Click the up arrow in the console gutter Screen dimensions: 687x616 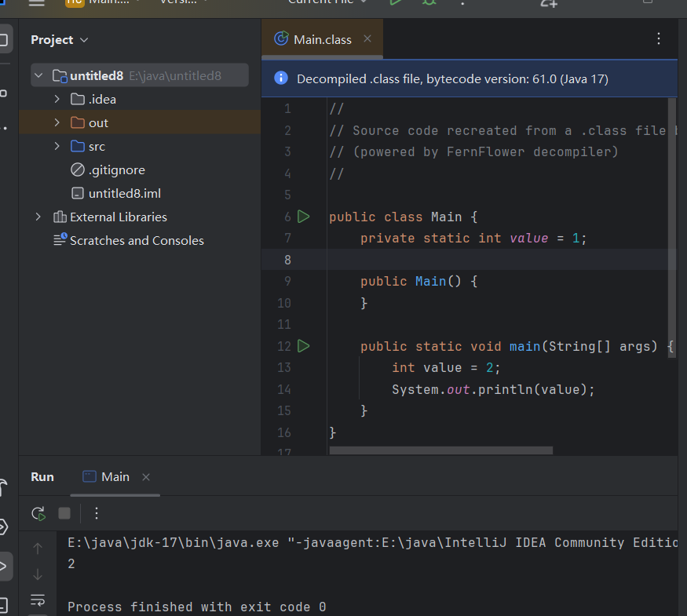(x=38, y=549)
